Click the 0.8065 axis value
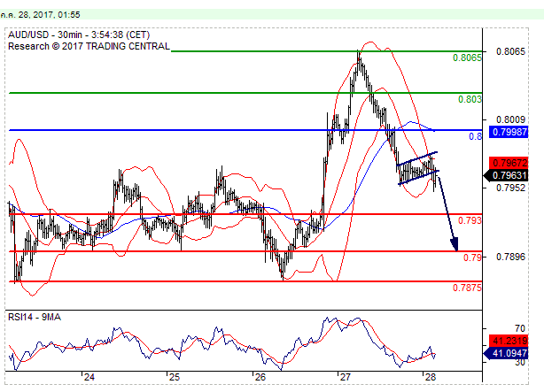Viewport: 544px width, 392px height. 510,51
